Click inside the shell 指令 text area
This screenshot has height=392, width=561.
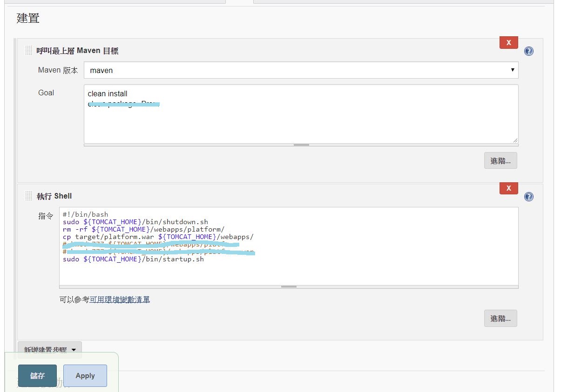pyautogui.click(x=289, y=246)
